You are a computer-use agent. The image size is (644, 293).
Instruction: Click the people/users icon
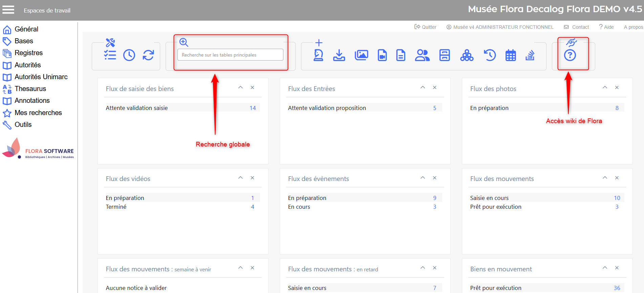point(422,55)
